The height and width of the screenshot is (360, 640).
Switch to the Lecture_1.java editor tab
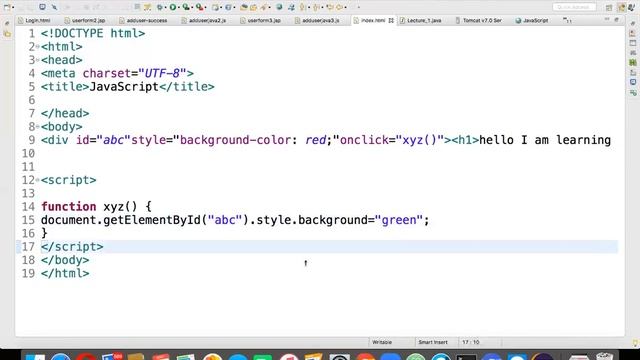[420, 20]
